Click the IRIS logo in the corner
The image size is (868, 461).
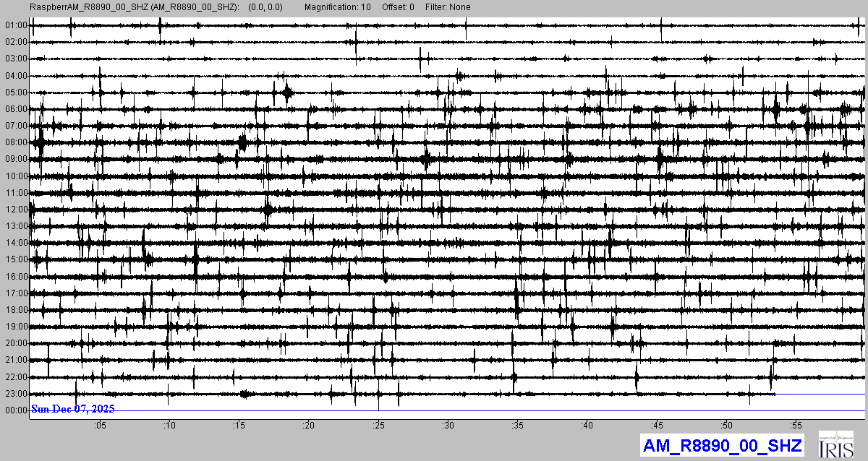pyautogui.click(x=835, y=445)
